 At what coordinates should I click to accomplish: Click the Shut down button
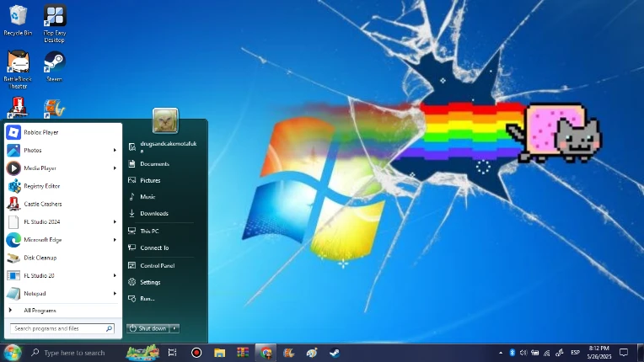point(148,328)
